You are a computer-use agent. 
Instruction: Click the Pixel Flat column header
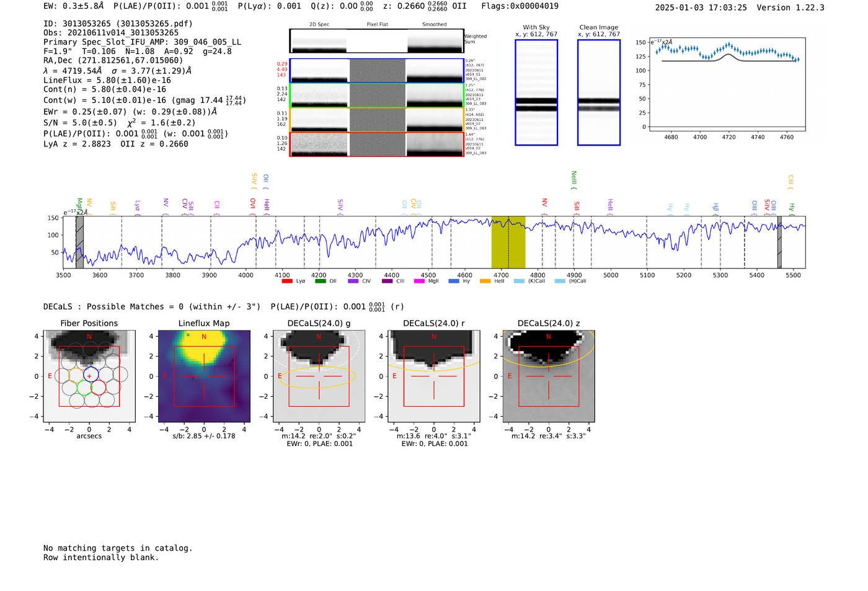coord(377,25)
